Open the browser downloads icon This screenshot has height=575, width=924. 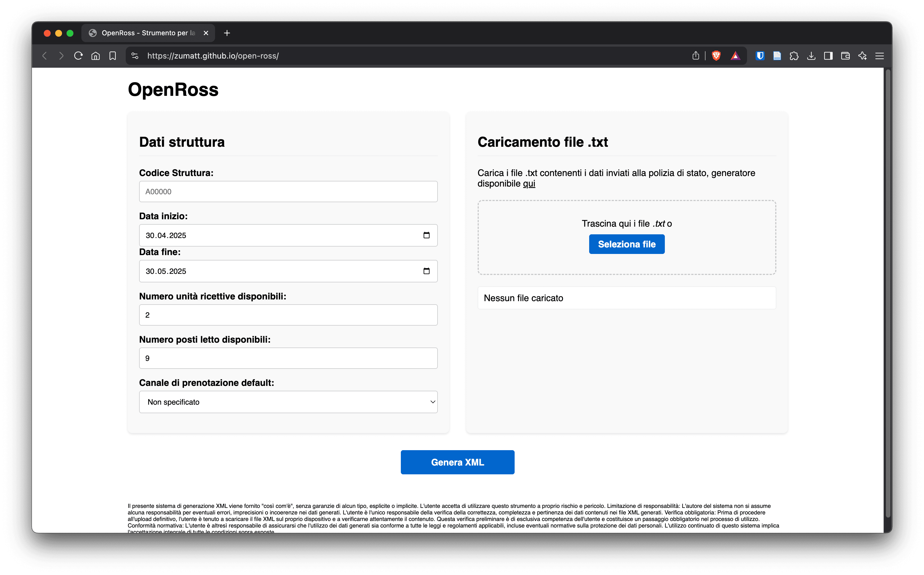click(x=811, y=56)
